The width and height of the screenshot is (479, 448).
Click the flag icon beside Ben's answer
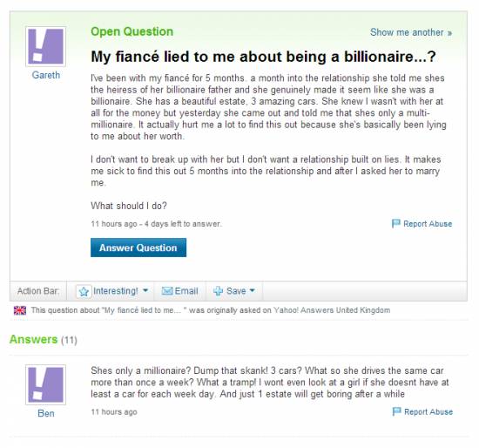396,411
